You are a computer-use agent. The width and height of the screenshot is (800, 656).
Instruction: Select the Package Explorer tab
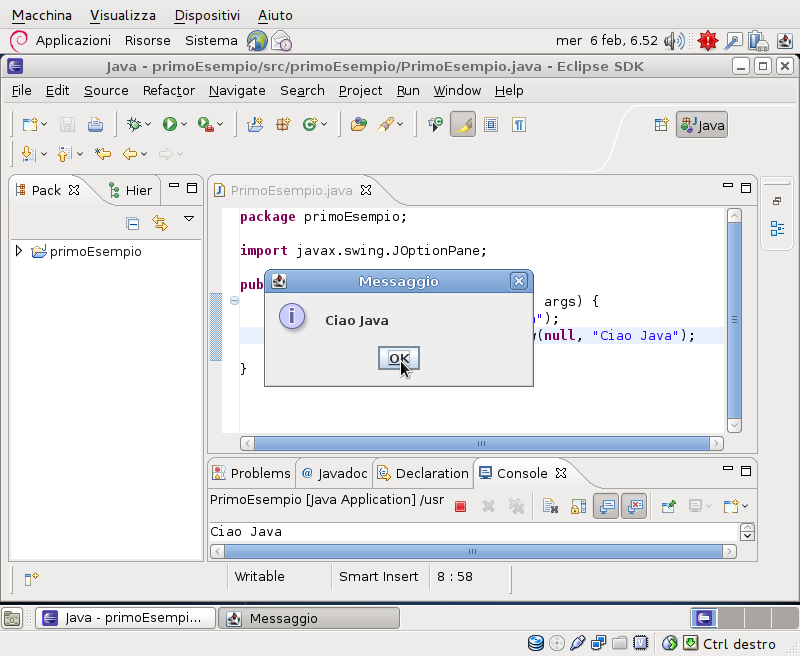tap(46, 190)
